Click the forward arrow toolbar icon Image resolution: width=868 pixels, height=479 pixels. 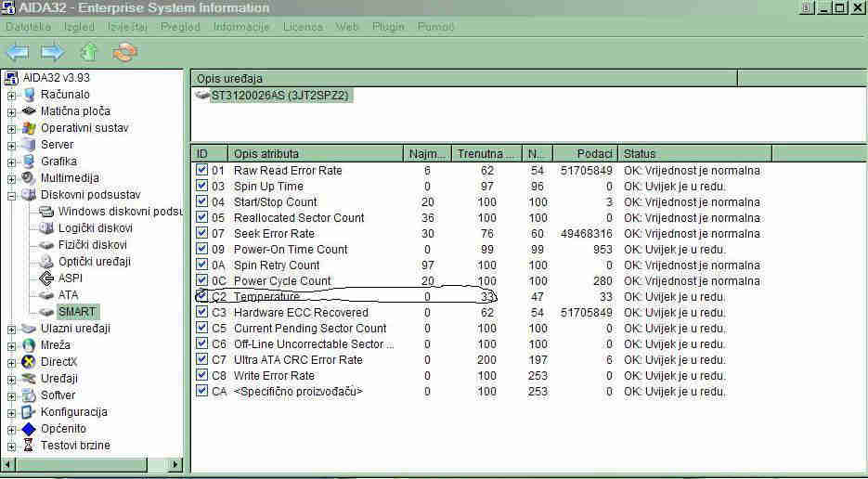[x=52, y=52]
